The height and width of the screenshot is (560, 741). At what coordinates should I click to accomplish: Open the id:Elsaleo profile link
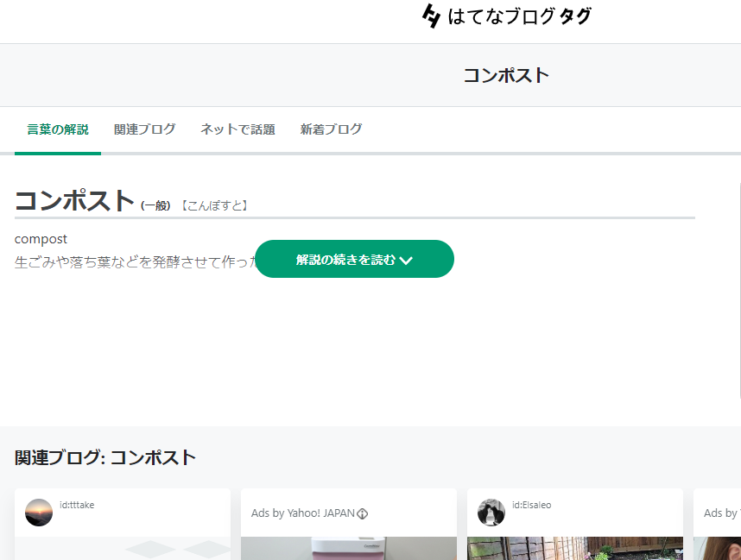532,505
